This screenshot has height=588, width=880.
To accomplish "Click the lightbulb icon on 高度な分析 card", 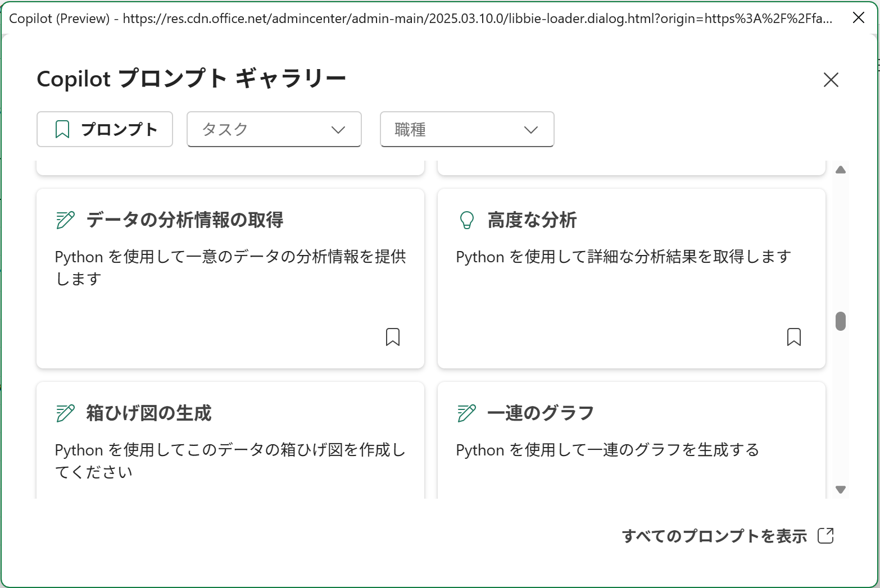I will click(x=466, y=220).
